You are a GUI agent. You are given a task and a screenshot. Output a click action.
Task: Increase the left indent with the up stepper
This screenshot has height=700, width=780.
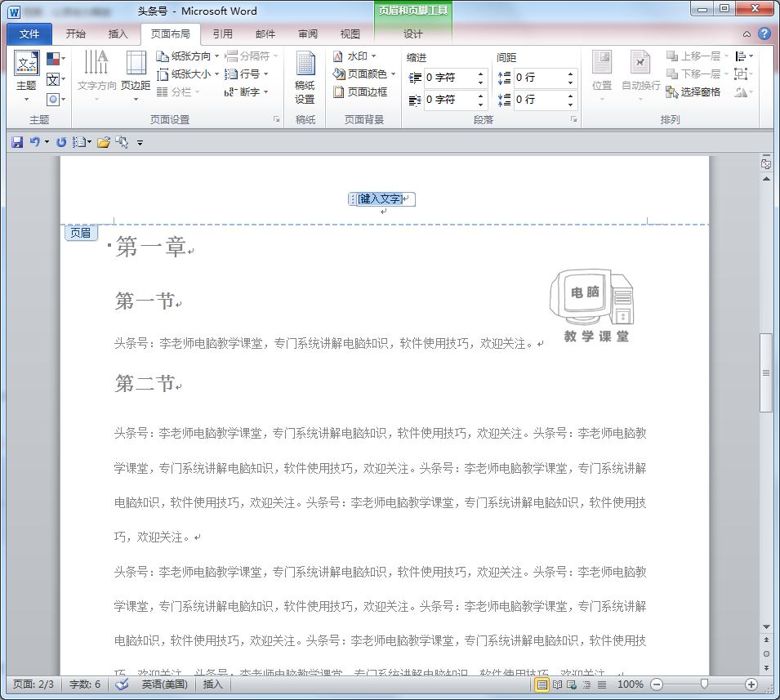point(480,74)
